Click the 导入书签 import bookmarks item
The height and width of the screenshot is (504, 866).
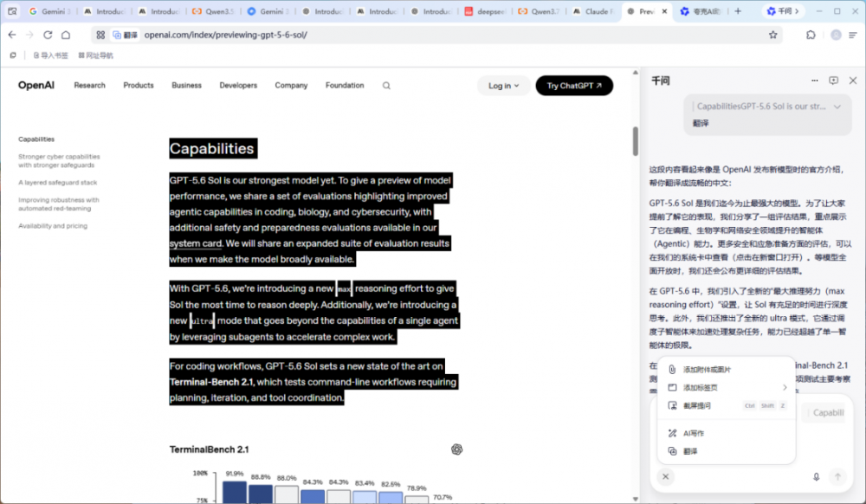coord(51,55)
